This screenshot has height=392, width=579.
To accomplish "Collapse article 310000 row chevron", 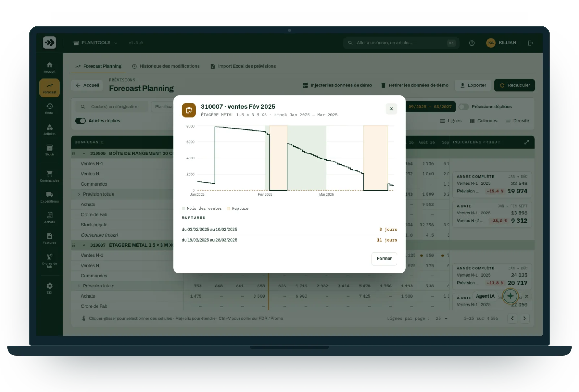I will click(x=84, y=153).
